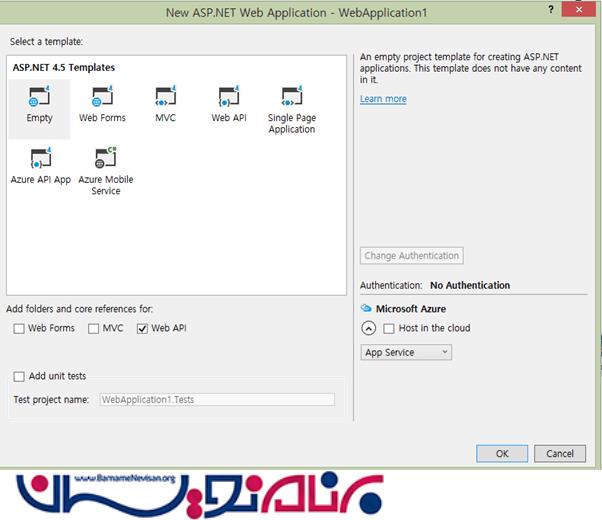Uncheck the Web API references checkbox
602x520 pixels.
142,328
